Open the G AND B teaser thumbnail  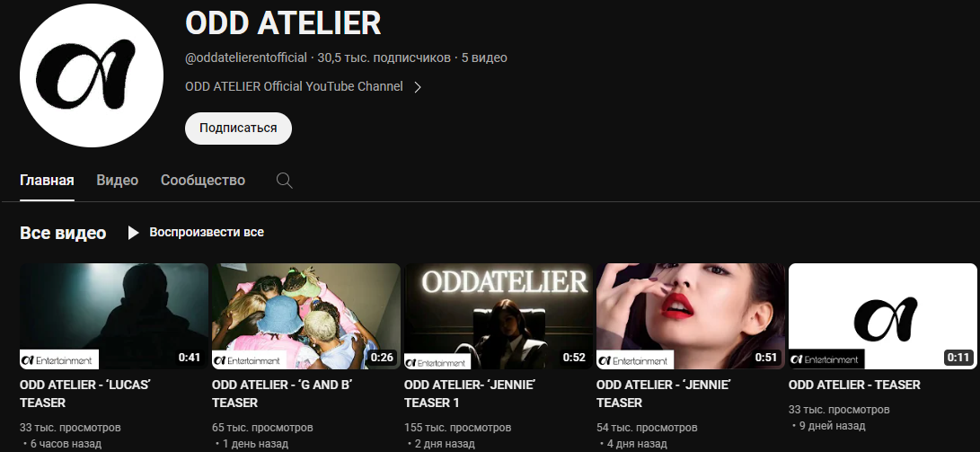click(306, 316)
